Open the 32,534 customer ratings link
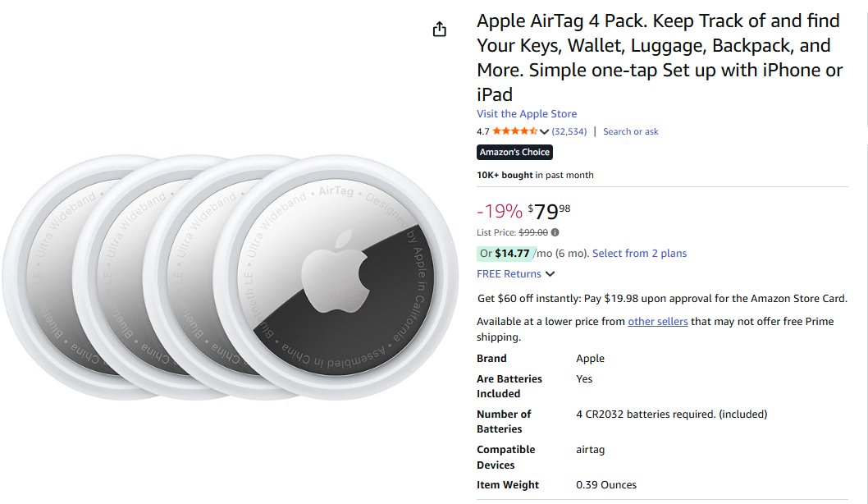Screen dimensions: 868x504 (x=569, y=131)
